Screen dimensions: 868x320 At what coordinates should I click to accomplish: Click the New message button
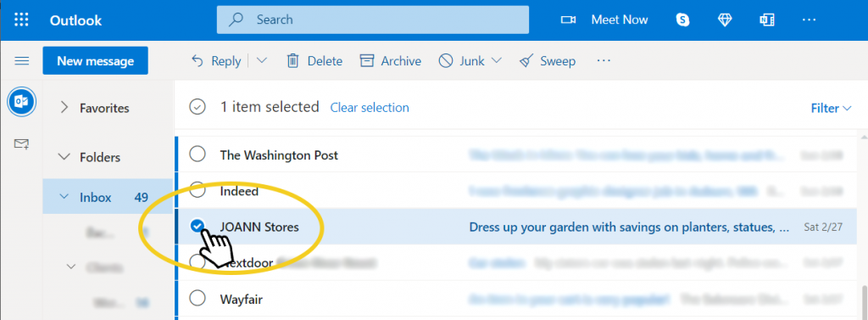(x=95, y=60)
